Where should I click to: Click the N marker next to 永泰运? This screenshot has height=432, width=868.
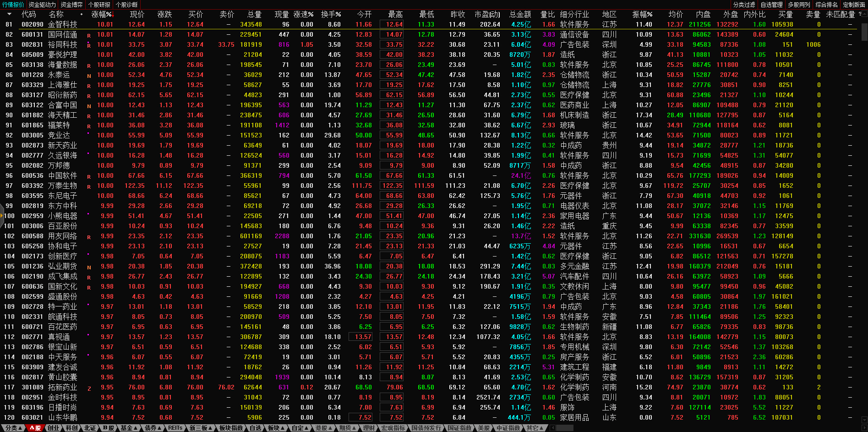(89, 76)
